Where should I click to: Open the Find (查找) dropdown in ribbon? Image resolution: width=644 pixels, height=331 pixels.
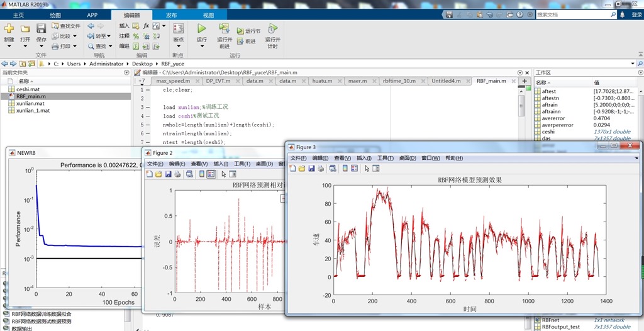point(109,47)
